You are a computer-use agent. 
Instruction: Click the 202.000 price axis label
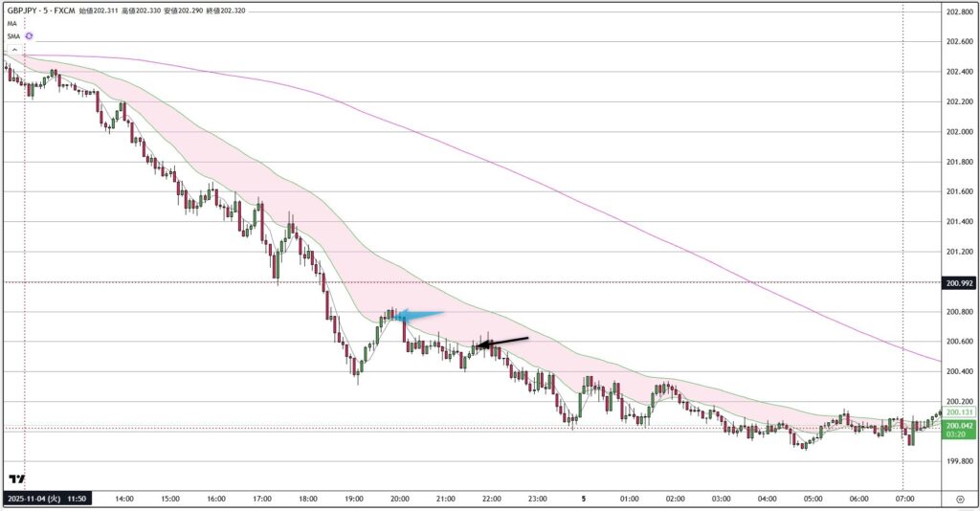click(x=959, y=132)
